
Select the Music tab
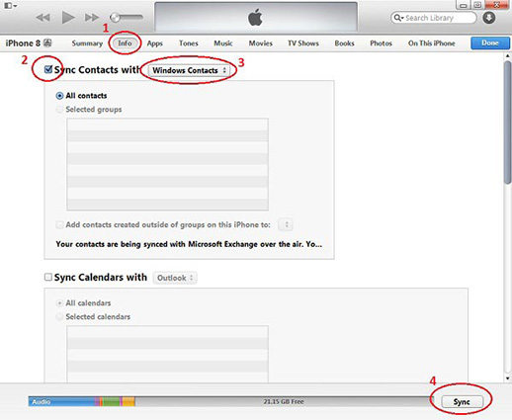coord(223,43)
